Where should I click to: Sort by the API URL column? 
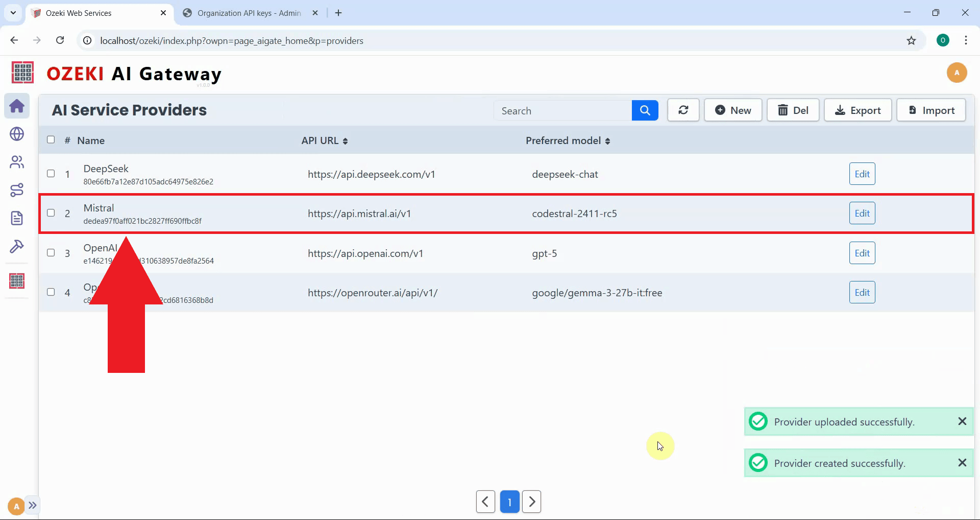[325, 141]
